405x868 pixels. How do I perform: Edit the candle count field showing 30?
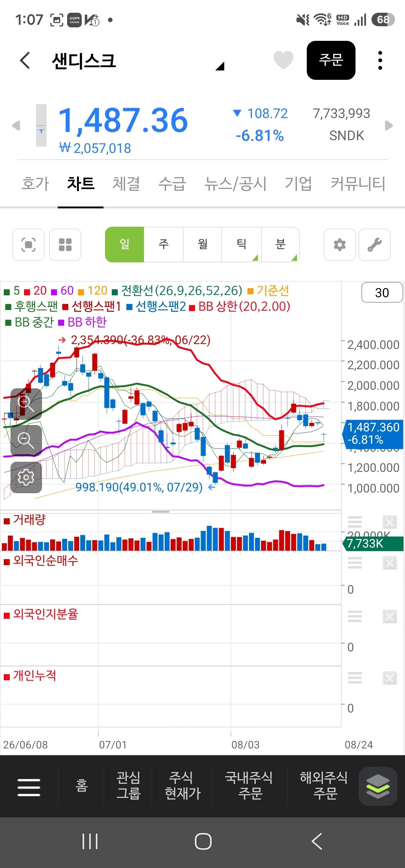(x=382, y=293)
